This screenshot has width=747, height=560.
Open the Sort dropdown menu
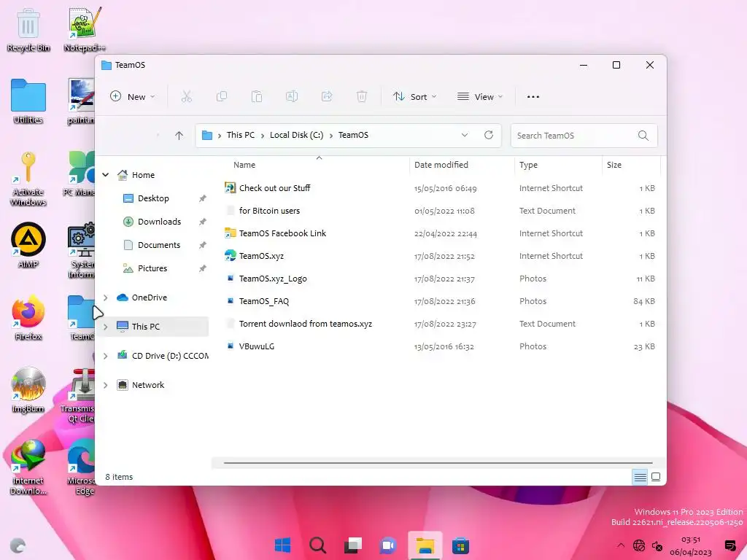(414, 97)
